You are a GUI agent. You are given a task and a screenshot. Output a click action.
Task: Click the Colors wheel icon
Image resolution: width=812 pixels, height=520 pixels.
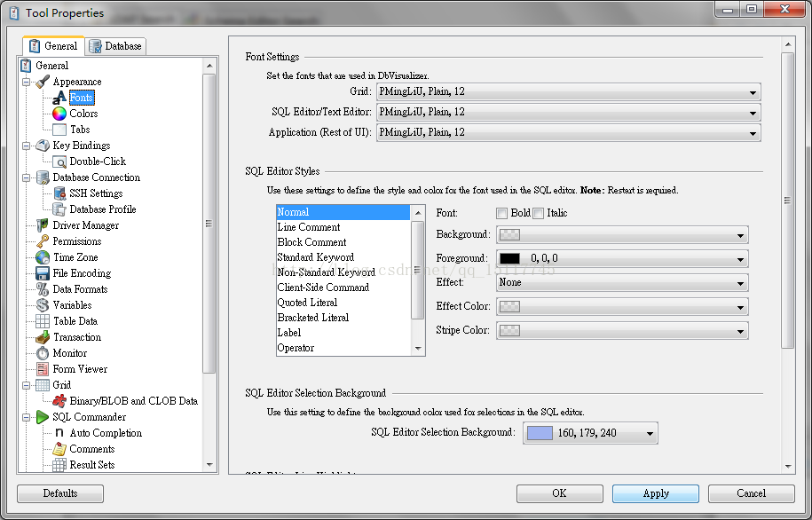point(59,114)
